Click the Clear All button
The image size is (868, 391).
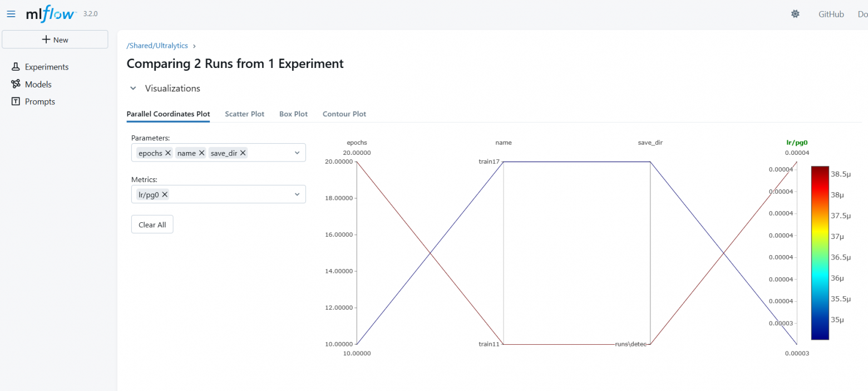click(x=152, y=224)
